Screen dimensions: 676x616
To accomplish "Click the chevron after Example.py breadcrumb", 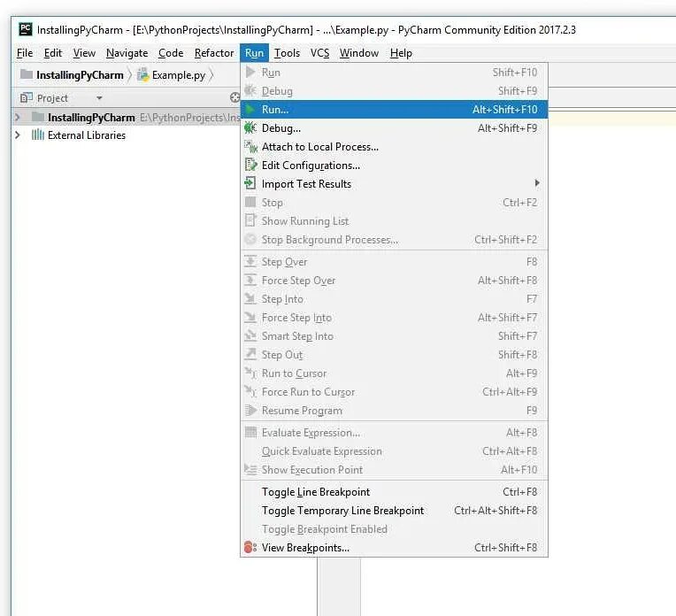I will [x=211, y=75].
